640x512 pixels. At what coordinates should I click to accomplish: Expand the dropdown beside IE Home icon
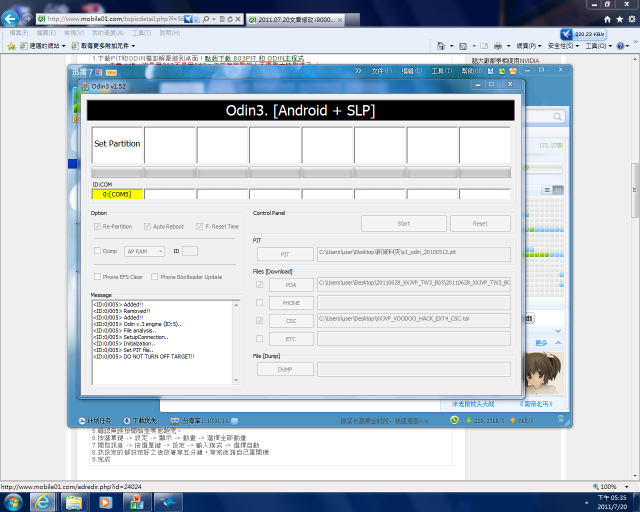click(x=451, y=46)
